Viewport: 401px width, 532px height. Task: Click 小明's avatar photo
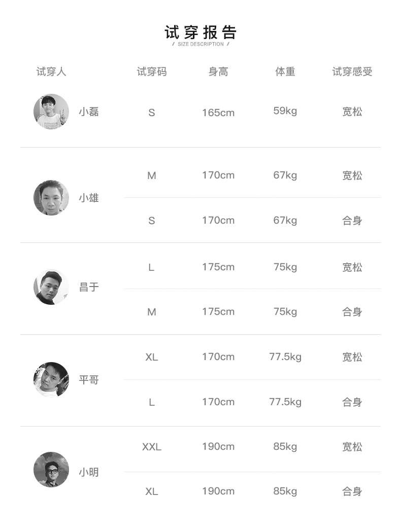coord(51,470)
